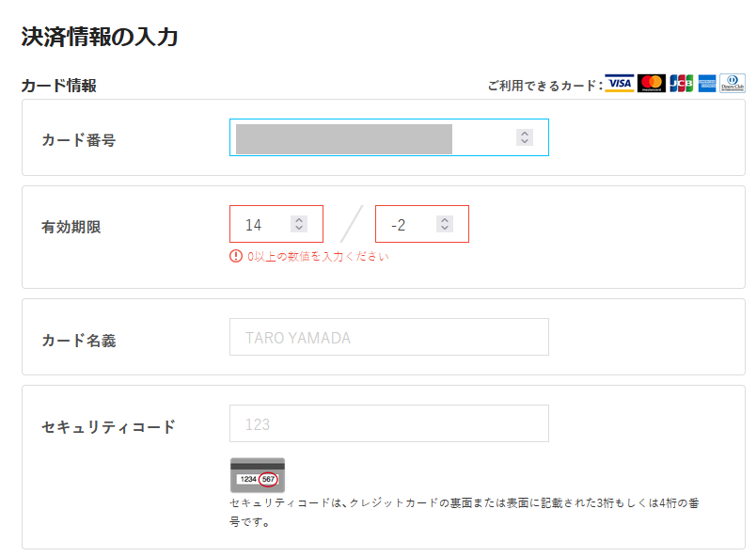Decrease expiry year with down arrow
This screenshot has height=557, width=756.
coord(445,228)
